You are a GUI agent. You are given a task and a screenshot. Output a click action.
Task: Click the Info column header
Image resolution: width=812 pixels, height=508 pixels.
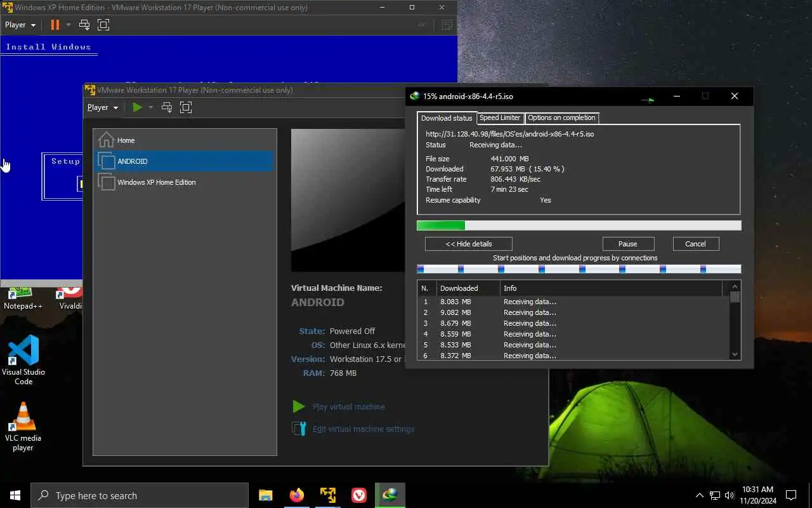[612, 288]
